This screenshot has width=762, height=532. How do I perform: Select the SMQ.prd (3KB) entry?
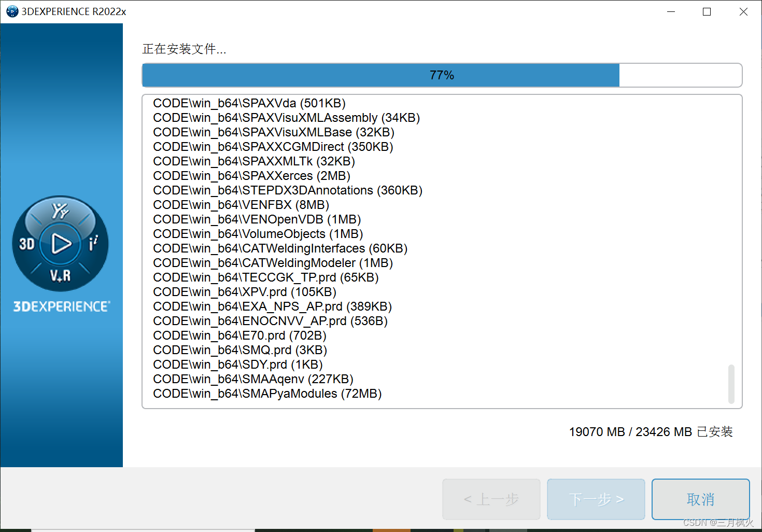point(240,350)
